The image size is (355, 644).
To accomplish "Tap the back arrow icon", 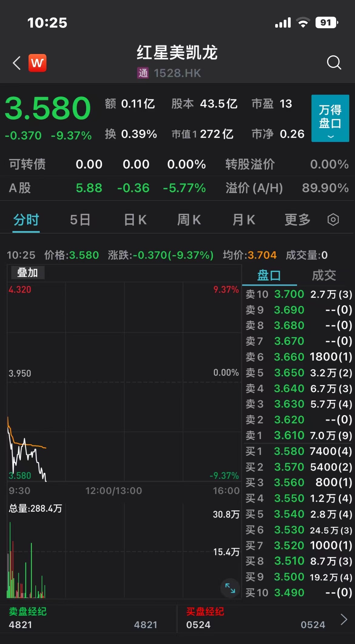I will coord(17,63).
